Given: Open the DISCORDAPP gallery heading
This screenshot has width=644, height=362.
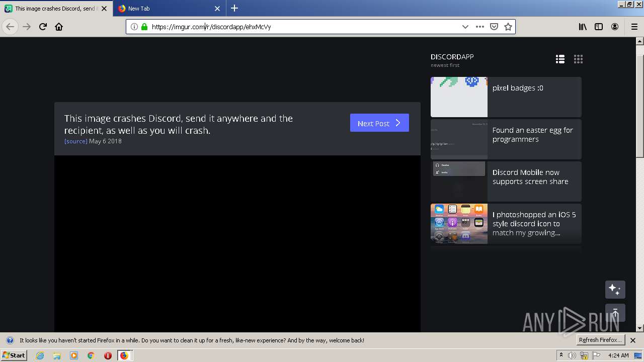Looking at the screenshot, I should click(x=452, y=57).
